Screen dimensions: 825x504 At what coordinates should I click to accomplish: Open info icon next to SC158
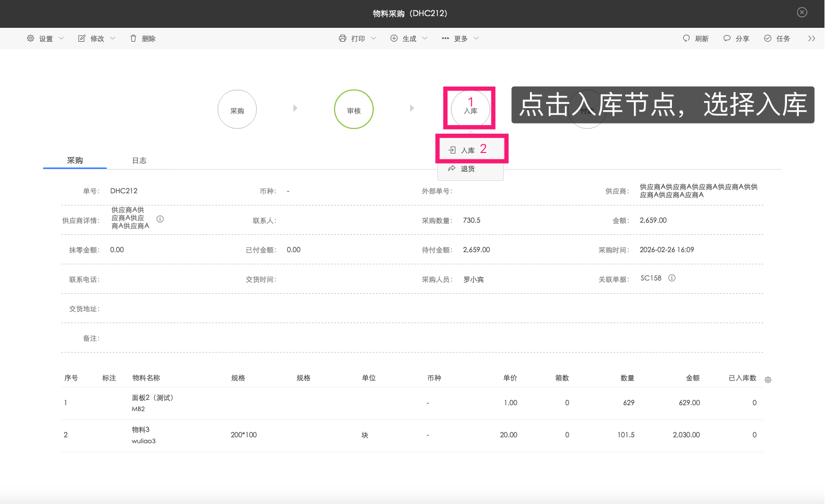pyautogui.click(x=672, y=278)
